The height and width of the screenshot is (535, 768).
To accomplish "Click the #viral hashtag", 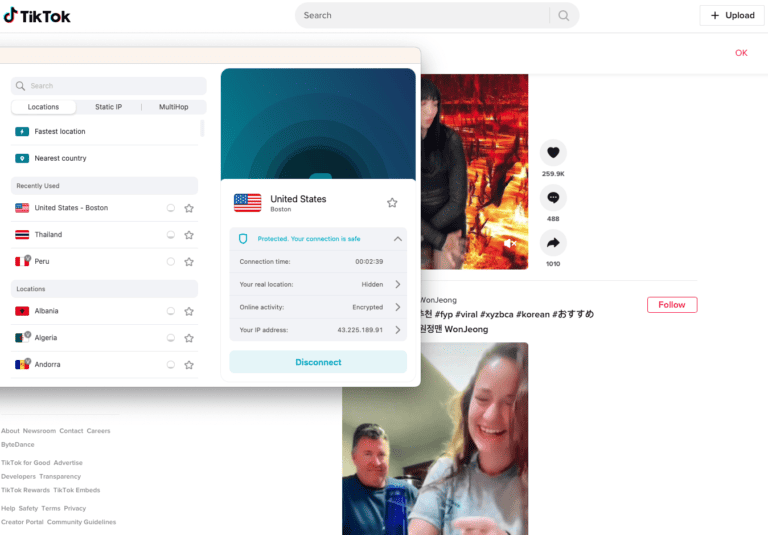I will click(466, 315).
